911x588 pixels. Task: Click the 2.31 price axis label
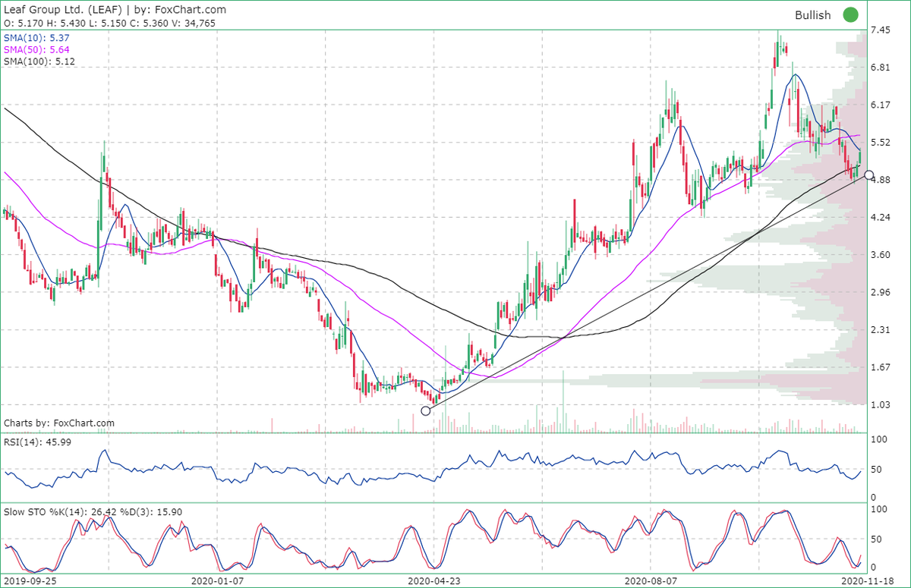[881, 330]
